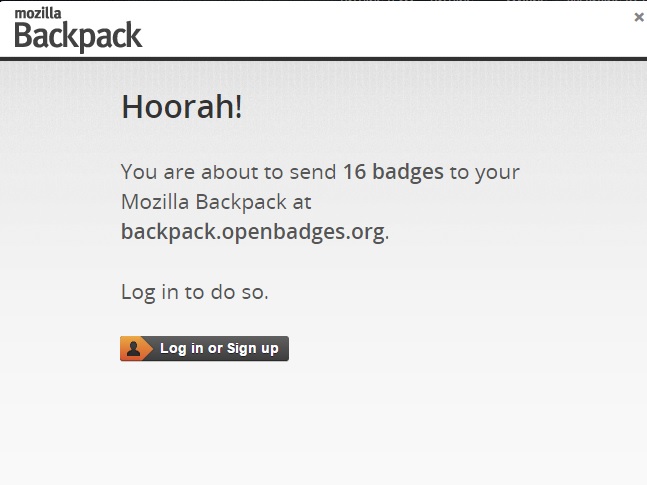
Task: Click the "to your" words after 16 badges
Action: tap(485, 172)
